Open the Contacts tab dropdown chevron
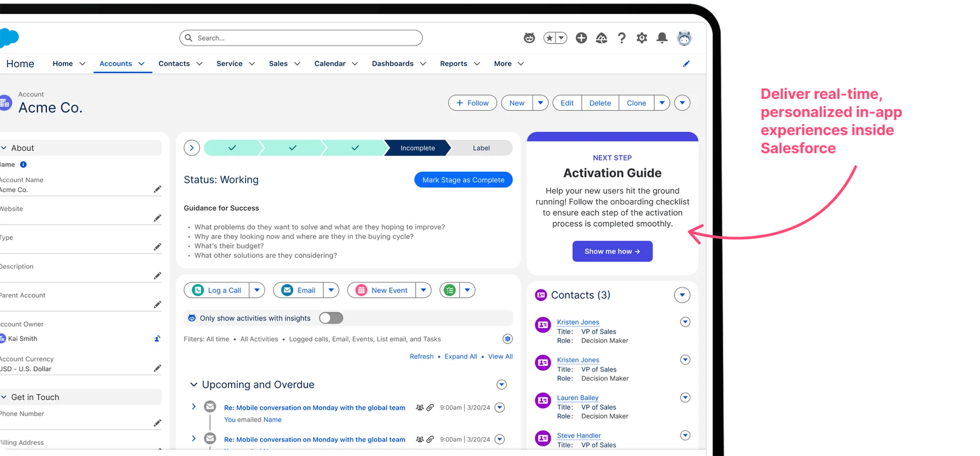The height and width of the screenshot is (456, 980). pyautogui.click(x=199, y=64)
